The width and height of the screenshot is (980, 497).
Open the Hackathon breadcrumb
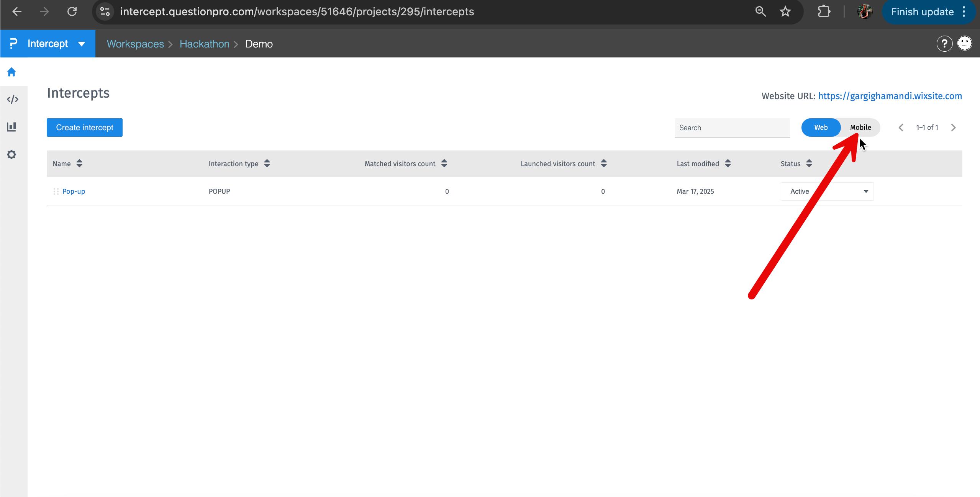tap(205, 44)
